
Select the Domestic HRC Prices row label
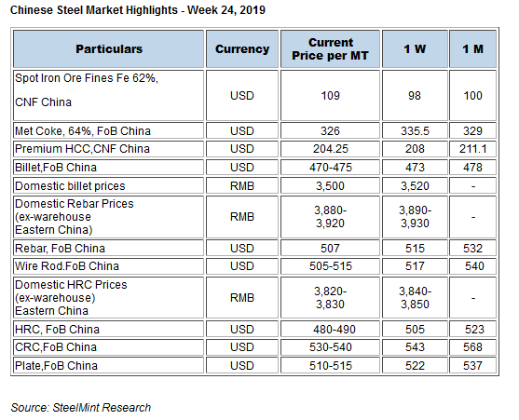[x=109, y=298]
